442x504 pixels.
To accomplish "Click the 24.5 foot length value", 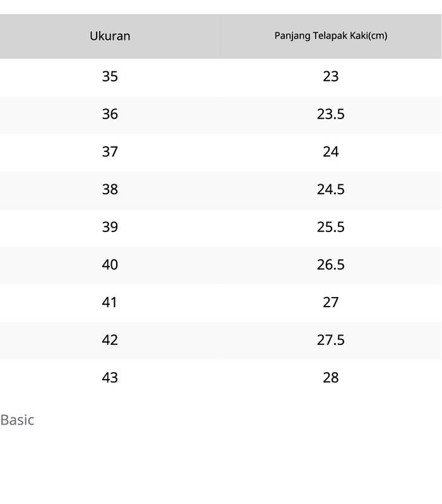I will click(x=330, y=189).
